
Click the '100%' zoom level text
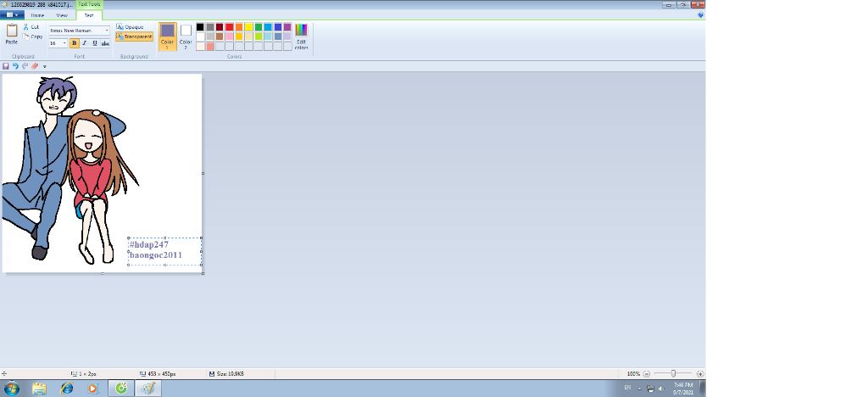click(633, 374)
